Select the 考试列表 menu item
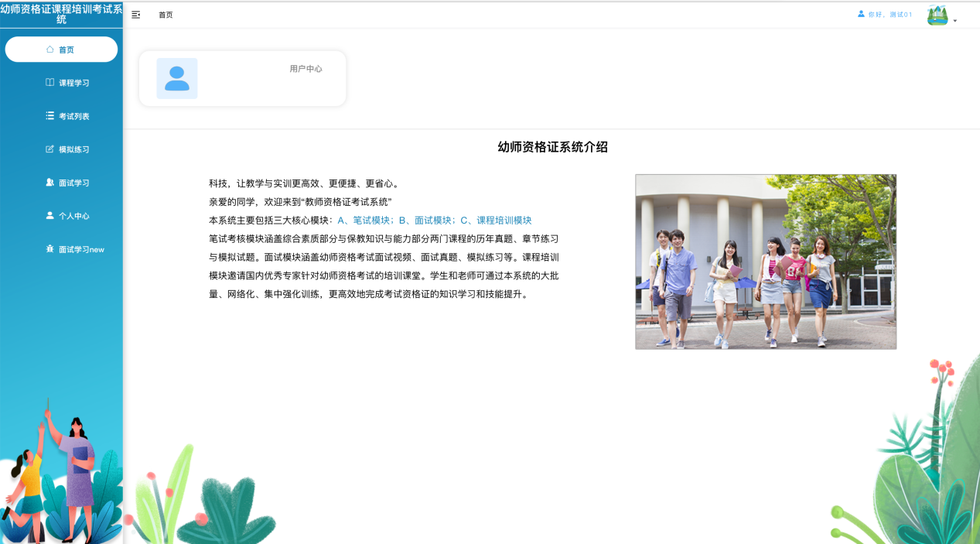 pyautogui.click(x=74, y=116)
